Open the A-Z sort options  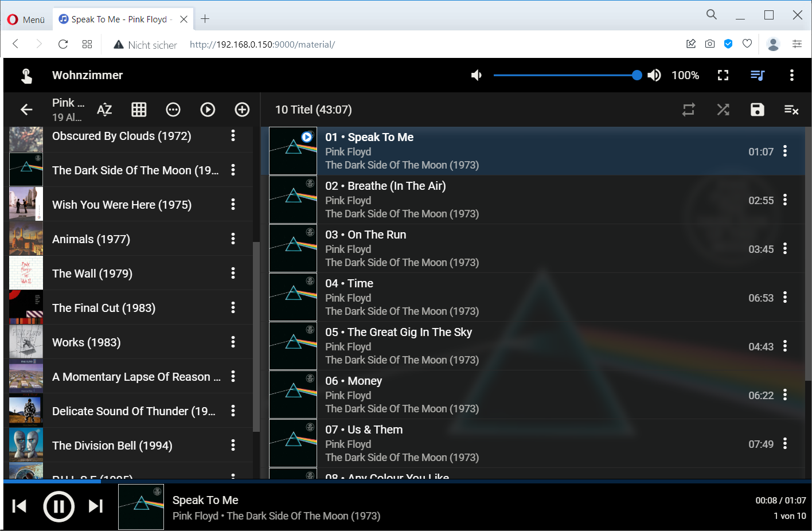[104, 110]
